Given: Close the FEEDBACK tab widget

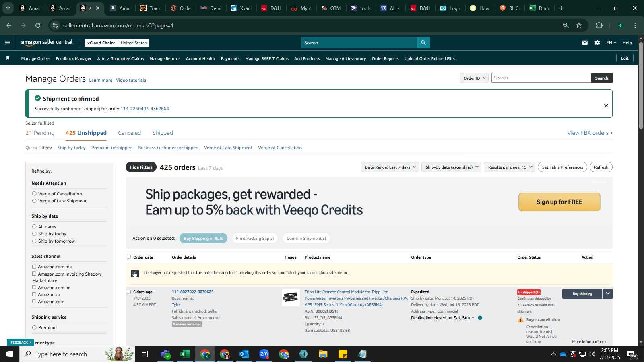Looking at the screenshot, I should click(x=31, y=343).
